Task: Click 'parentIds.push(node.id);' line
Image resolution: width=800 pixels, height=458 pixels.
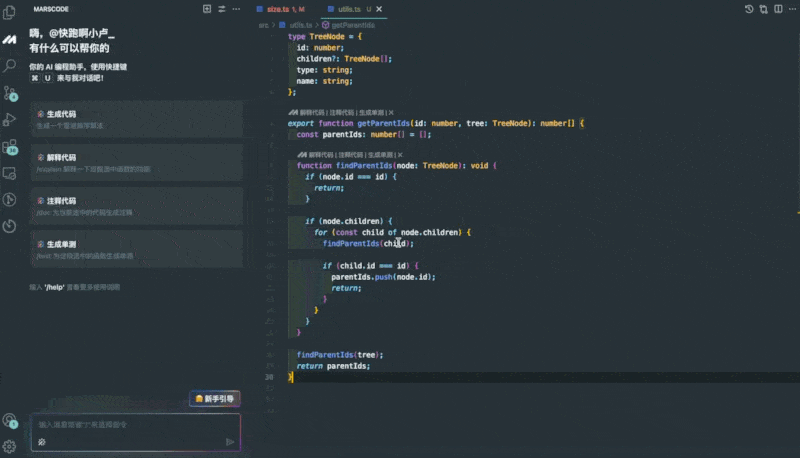Action: (383, 277)
